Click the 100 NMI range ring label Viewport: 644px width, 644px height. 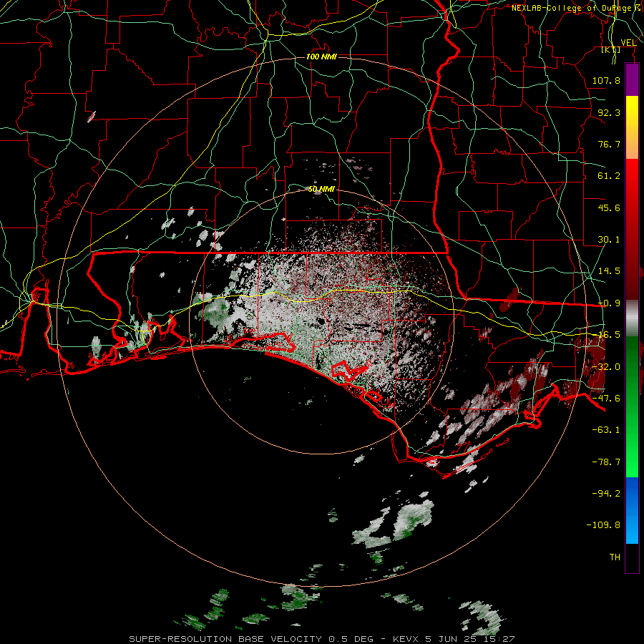pos(321,57)
